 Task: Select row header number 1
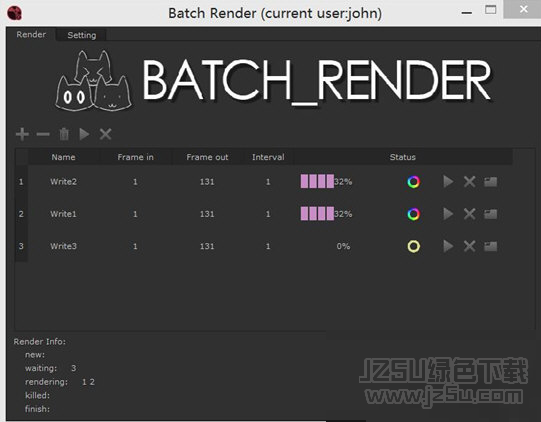point(21,181)
